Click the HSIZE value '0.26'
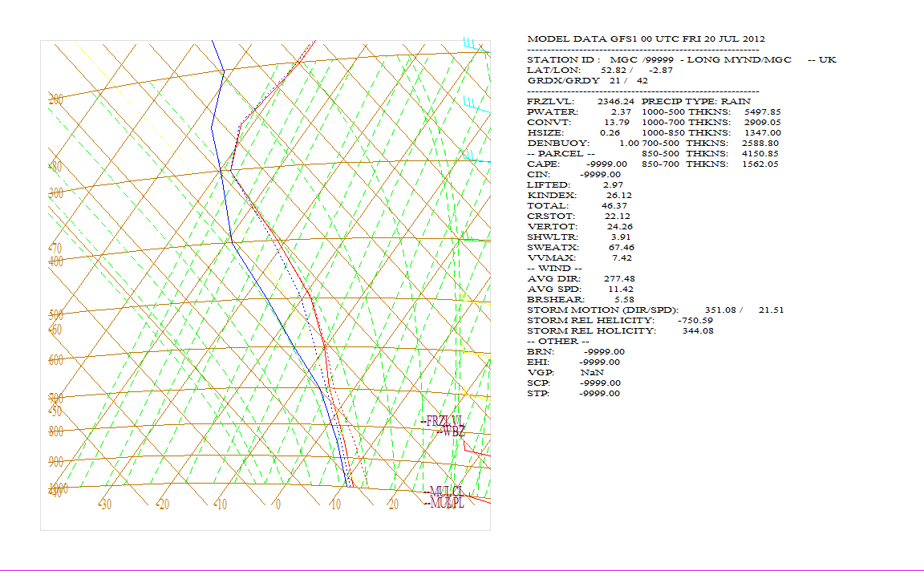This screenshot has height=571, width=924. [x=610, y=132]
